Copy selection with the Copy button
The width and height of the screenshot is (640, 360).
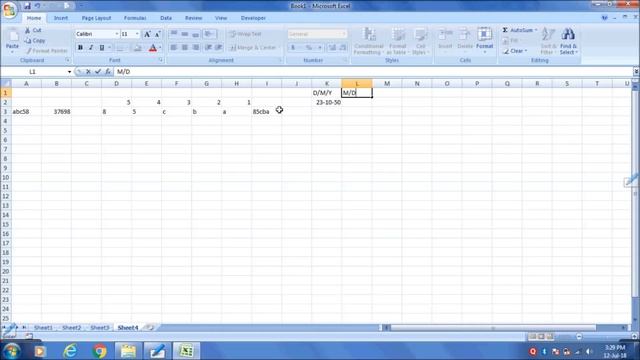35,40
